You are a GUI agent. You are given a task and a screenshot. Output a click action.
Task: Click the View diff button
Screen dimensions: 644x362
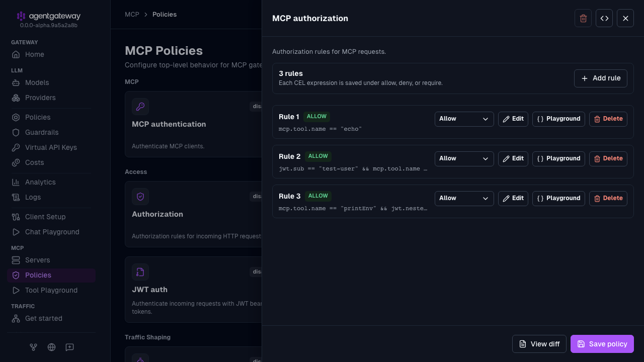click(539, 344)
